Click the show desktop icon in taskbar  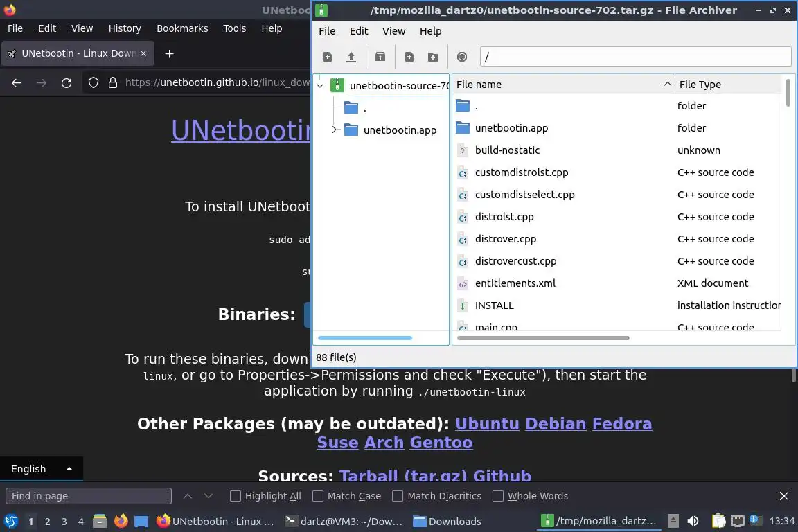click(x=141, y=522)
